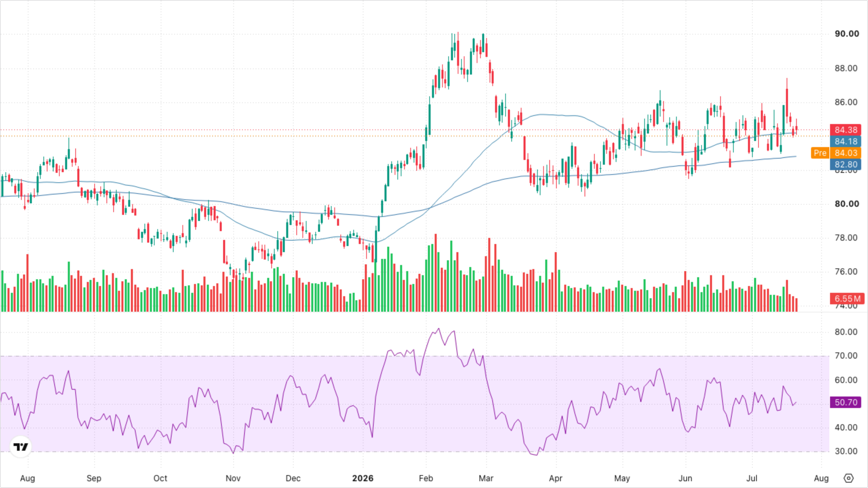Viewport: 868px width, 488px height.
Task: Click the 90.00 price scale label
Action: click(x=847, y=34)
